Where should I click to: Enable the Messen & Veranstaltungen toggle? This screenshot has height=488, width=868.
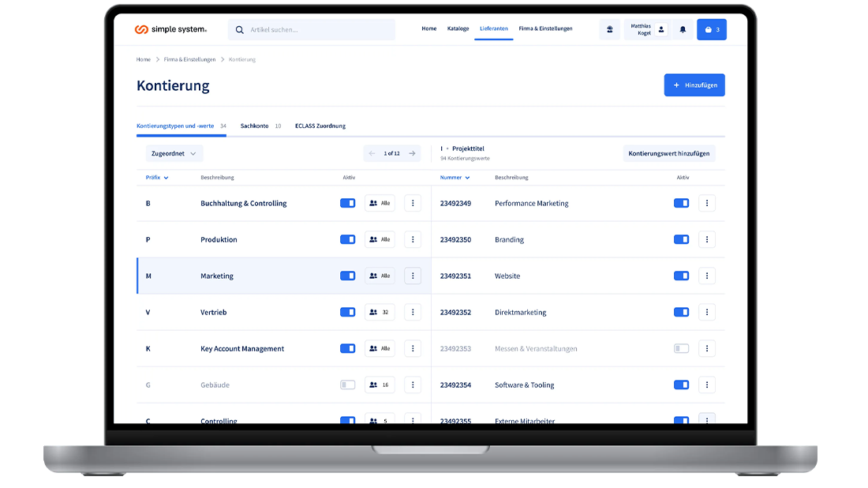tap(681, 348)
